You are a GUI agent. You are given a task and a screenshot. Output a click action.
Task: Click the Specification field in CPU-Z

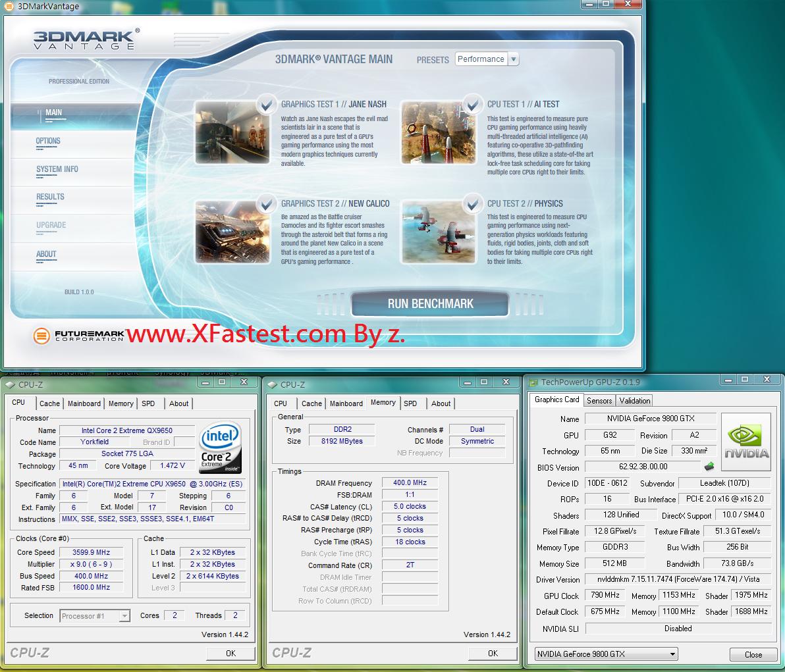[153, 484]
